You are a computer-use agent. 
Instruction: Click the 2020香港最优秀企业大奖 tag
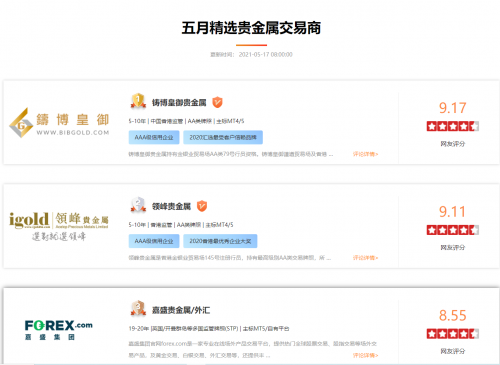220,241
